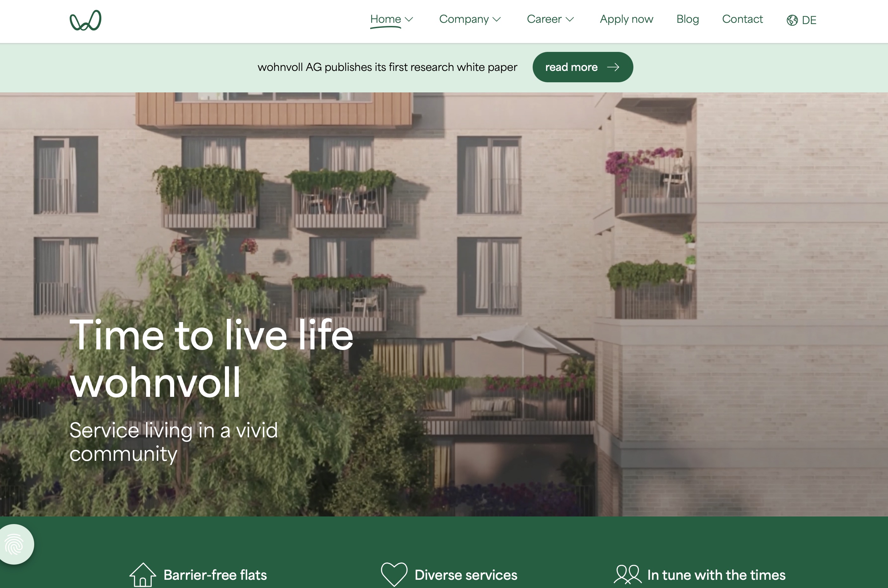888x588 pixels.
Task: Click the globe language icon
Action: [x=792, y=20]
